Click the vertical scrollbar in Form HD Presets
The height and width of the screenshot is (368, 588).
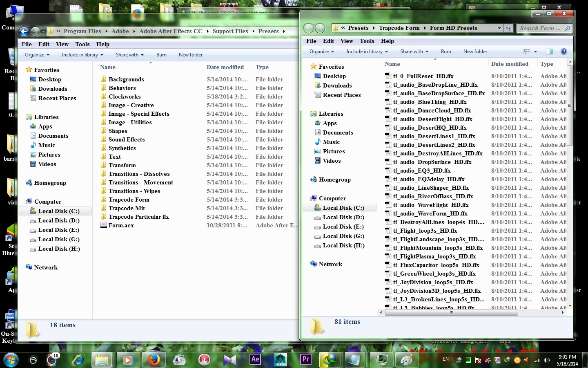click(570, 105)
